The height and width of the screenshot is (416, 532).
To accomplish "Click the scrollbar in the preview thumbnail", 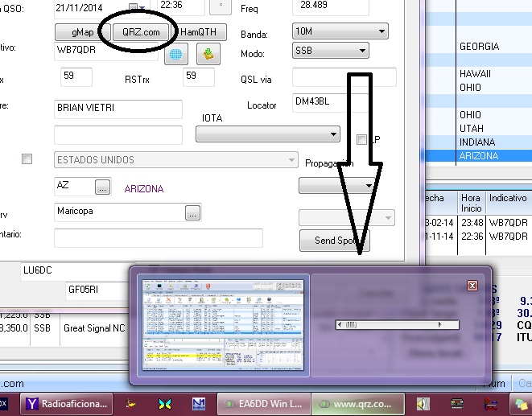I will 397,325.
